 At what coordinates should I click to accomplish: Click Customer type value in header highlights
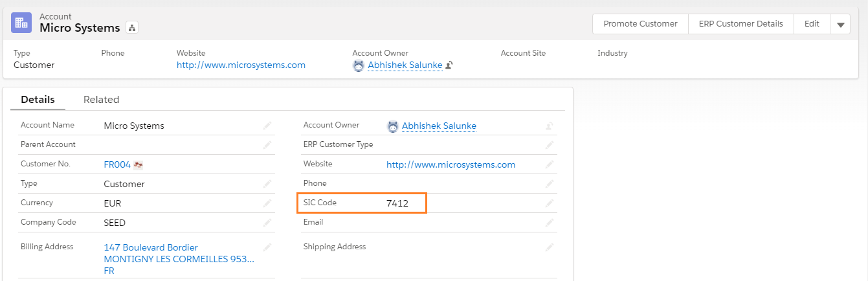[34, 65]
